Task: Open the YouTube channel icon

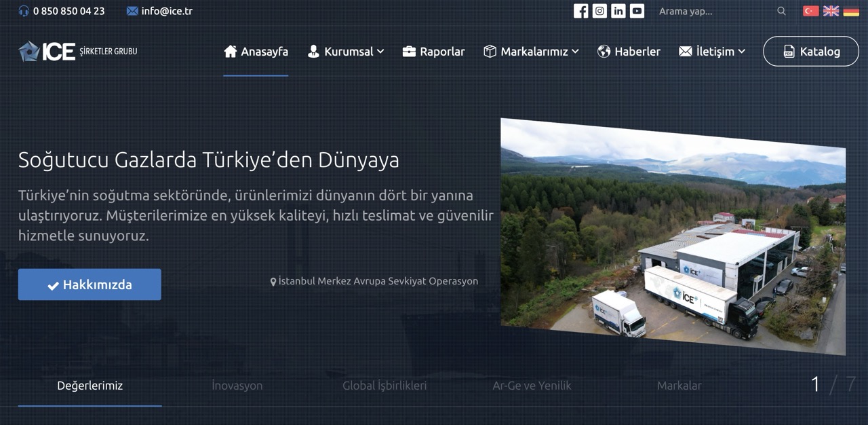Action: [637, 11]
